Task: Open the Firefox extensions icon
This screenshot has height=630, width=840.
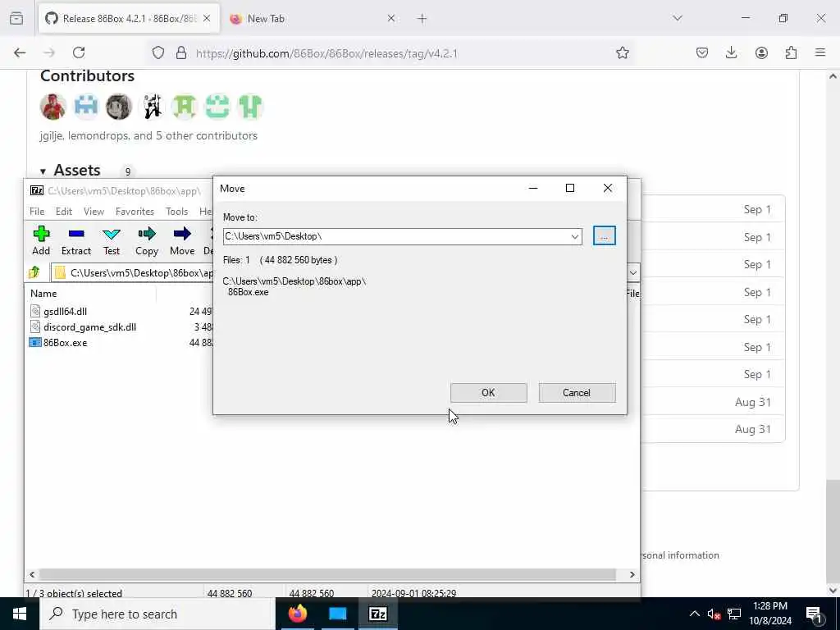Action: tap(791, 52)
